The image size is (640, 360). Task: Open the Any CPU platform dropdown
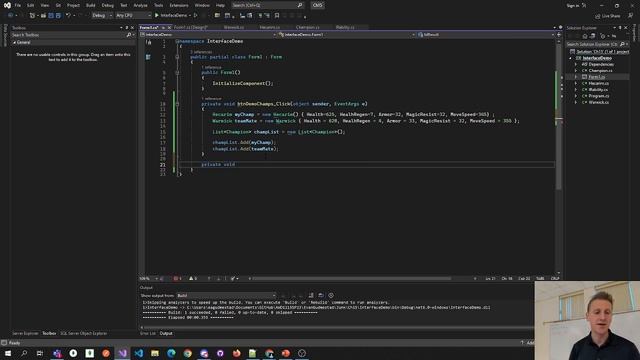[133, 16]
